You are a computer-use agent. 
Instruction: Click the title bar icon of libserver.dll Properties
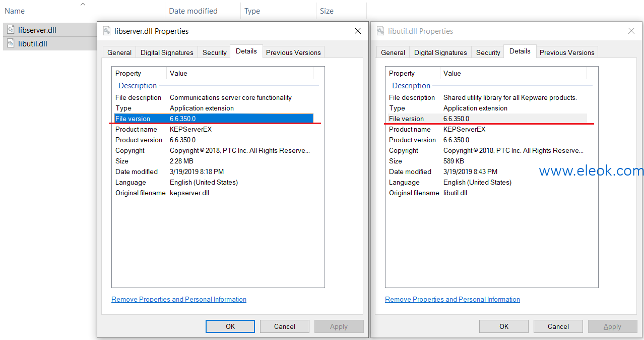(x=107, y=31)
